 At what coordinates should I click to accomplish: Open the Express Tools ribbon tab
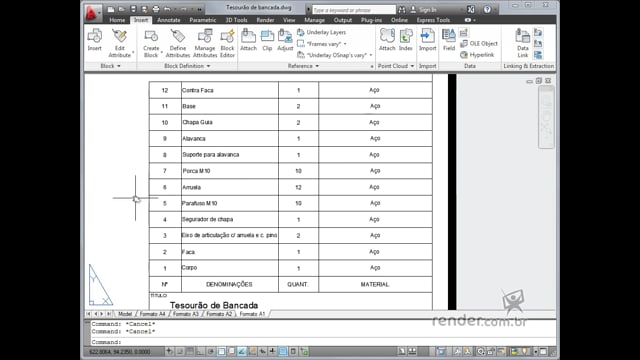[x=433, y=20]
